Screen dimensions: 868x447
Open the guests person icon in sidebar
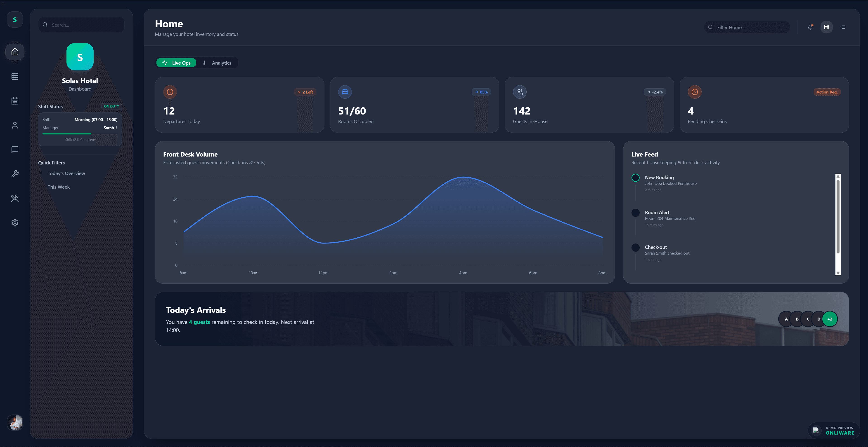[15, 125]
